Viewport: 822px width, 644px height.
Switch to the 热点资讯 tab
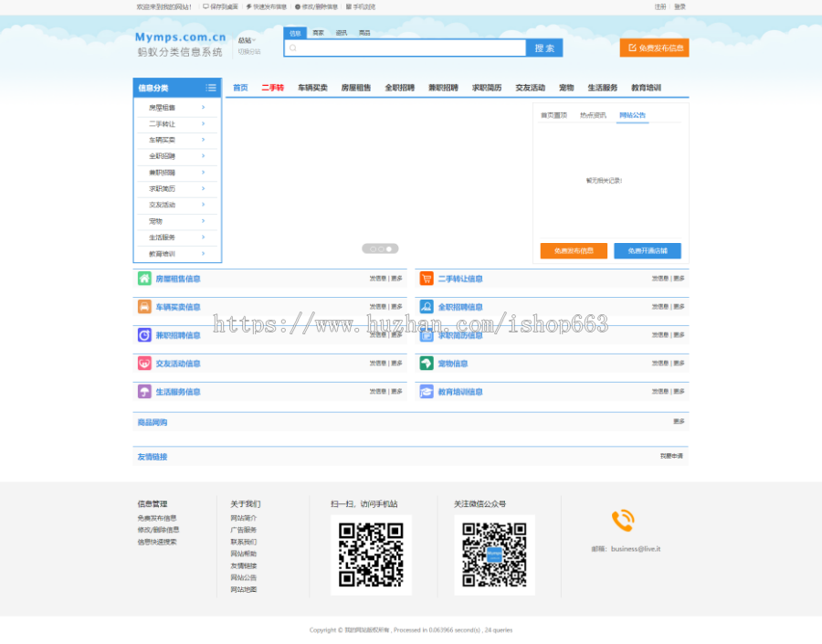point(593,115)
